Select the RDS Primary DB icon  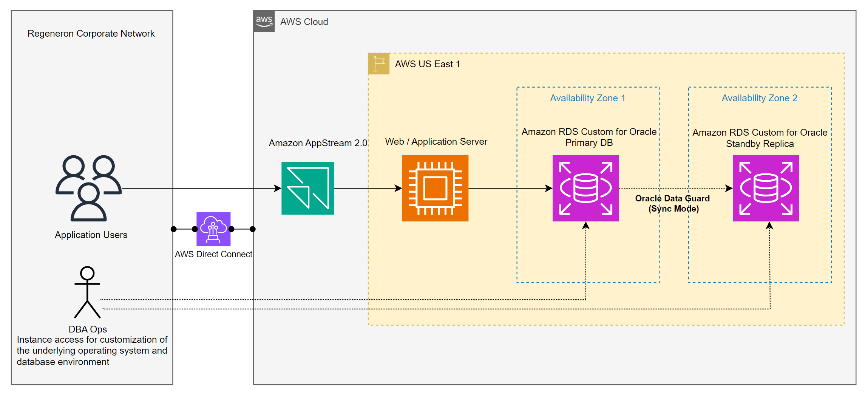[x=585, y=188]
